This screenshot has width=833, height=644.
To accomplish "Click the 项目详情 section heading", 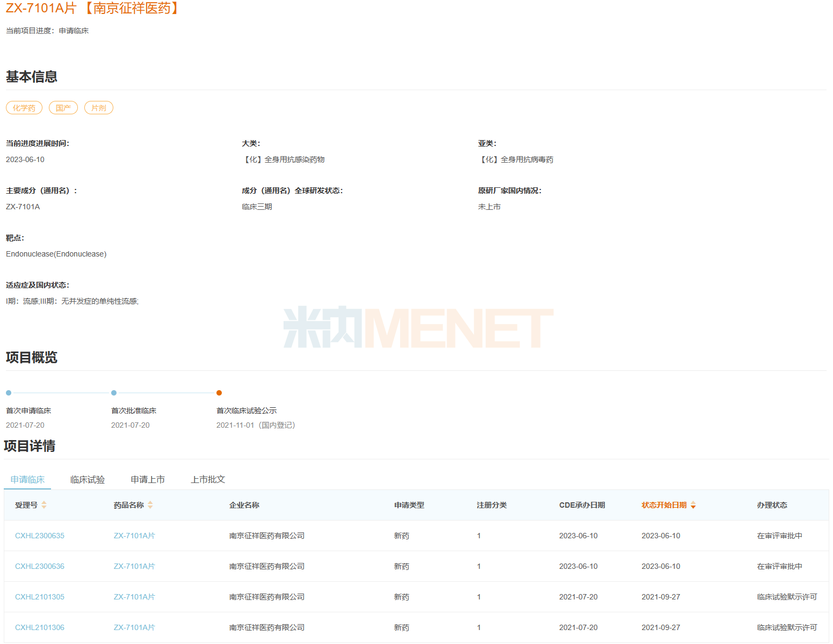I will pos(30,446).
